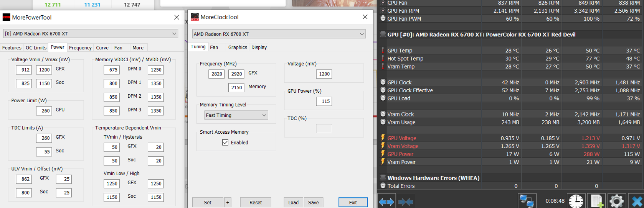Click the icon beside GPU Load
Image resolution: width=644 pixels, height=208 pixels.
[x=383, y=98]
